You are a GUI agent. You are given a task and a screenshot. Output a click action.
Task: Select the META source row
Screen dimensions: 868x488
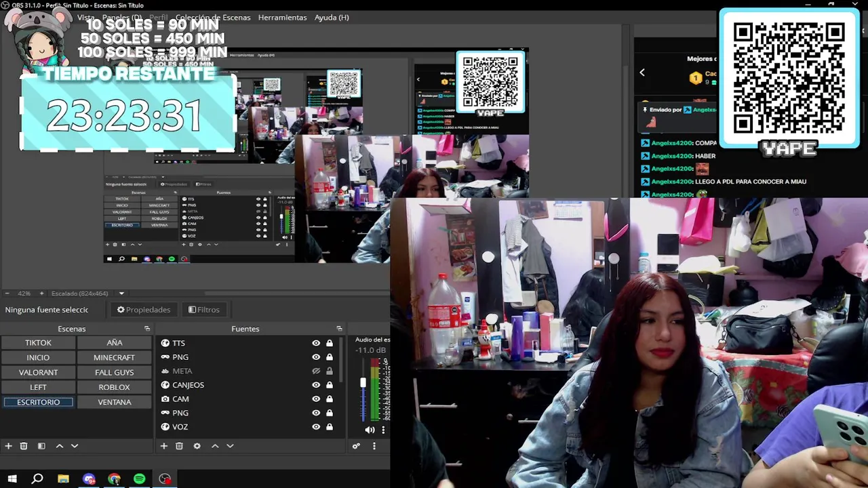pyautogui.click(x=247, y=371)
